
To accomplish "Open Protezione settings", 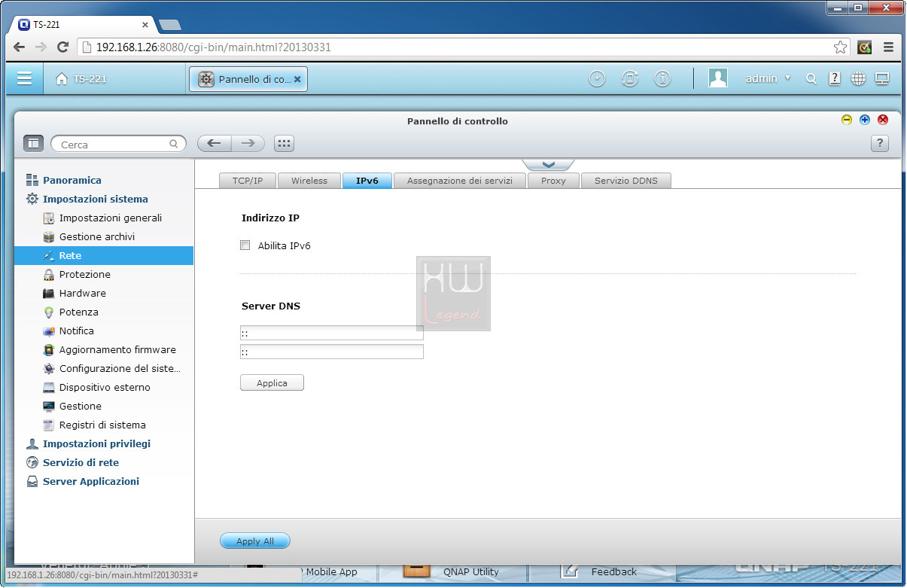I will pyautogui.click(x=85, y=275).
